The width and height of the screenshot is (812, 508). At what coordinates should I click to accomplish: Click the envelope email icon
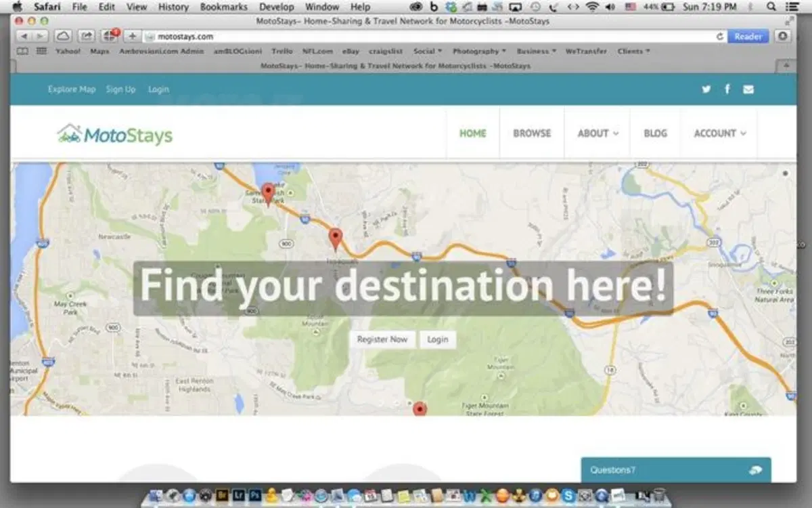click(x=748, y=89)
